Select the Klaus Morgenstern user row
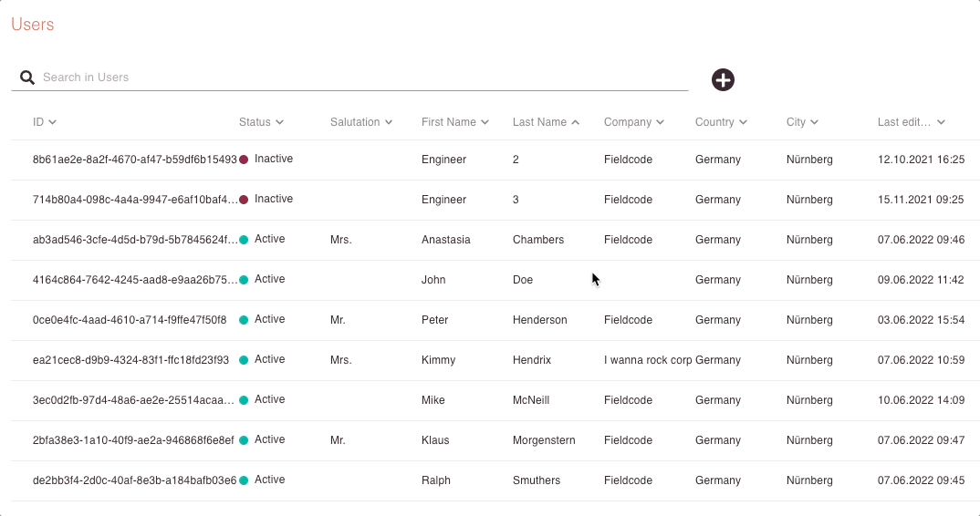 [495, 440]
